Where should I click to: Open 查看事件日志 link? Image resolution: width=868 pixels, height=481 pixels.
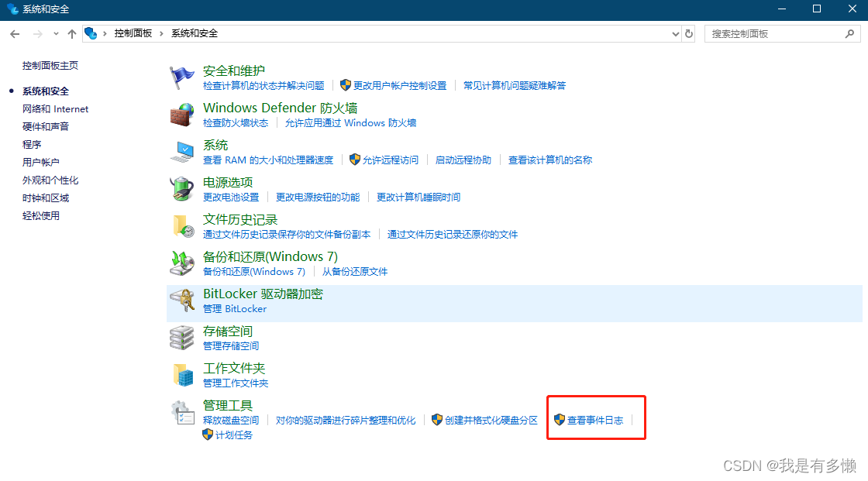point(595,421)
